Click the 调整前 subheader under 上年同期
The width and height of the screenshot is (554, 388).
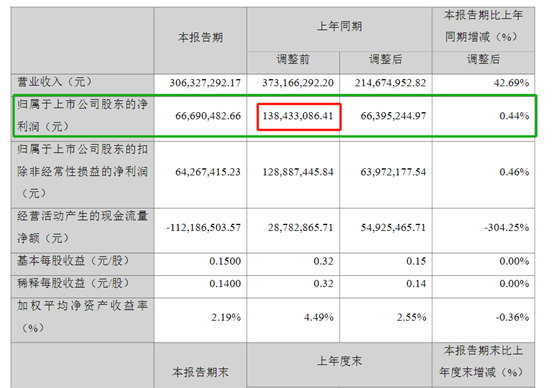tap(293, 59)
